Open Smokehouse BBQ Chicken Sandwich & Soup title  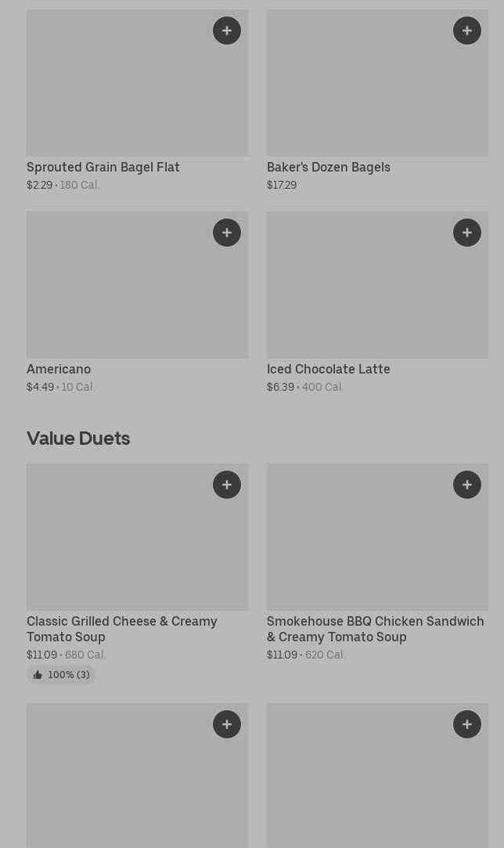point(376,629)
